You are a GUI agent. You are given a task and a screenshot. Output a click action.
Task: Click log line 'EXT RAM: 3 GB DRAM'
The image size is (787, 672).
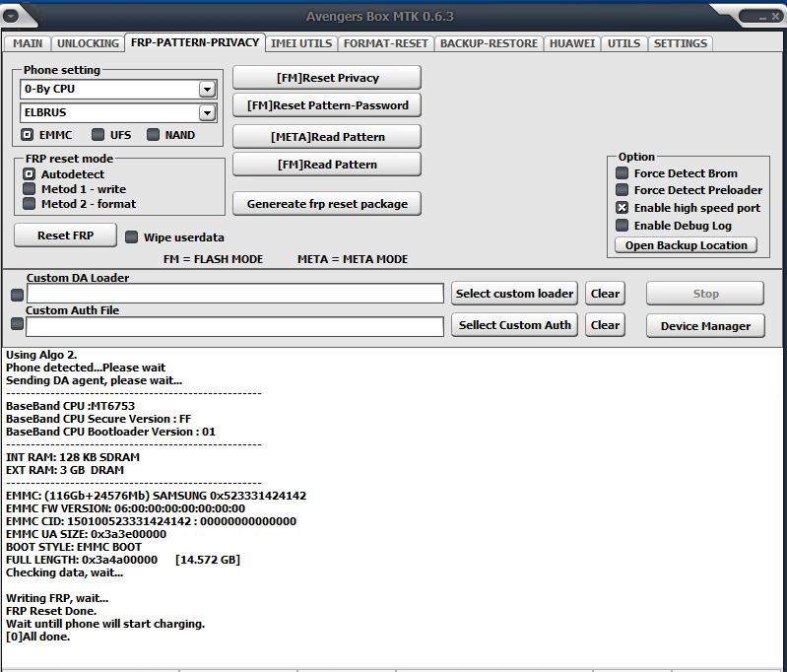tap(65, 470)
